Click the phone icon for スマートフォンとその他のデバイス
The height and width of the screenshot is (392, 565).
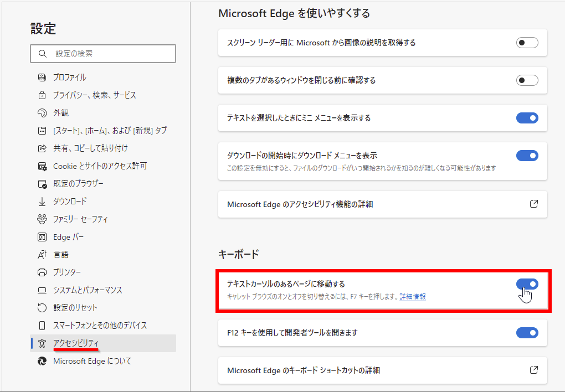(42, 326)
